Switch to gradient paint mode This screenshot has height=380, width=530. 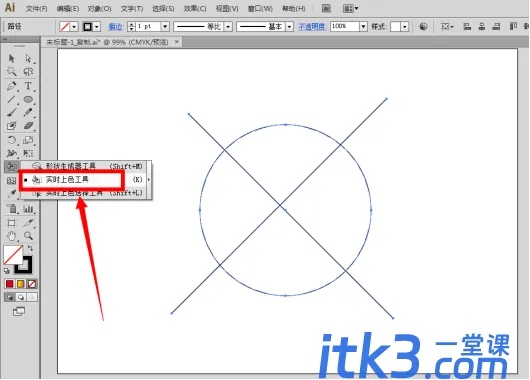coord(21,284)
